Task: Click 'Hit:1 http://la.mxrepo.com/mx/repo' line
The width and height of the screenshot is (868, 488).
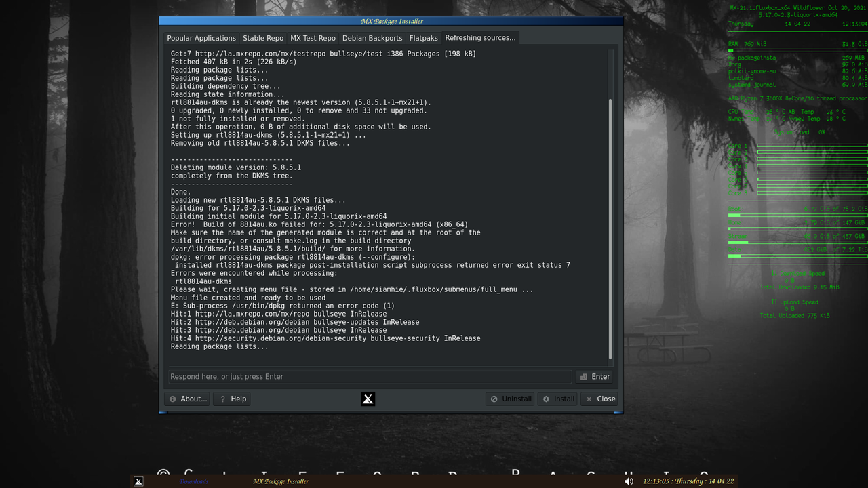Action: pos(278,314)
